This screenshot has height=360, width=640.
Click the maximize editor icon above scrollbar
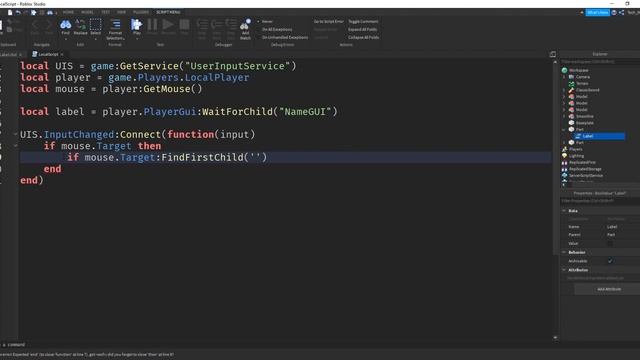pos(553,54)
